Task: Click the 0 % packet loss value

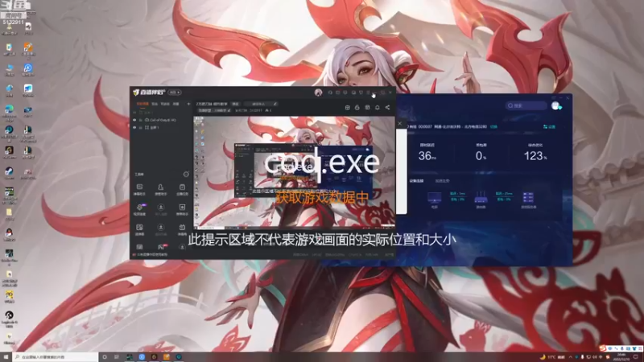Action: pos(481,156)
